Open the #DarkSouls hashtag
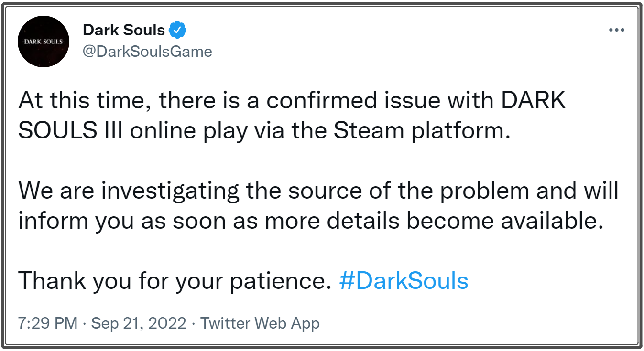 click(403, 281)
